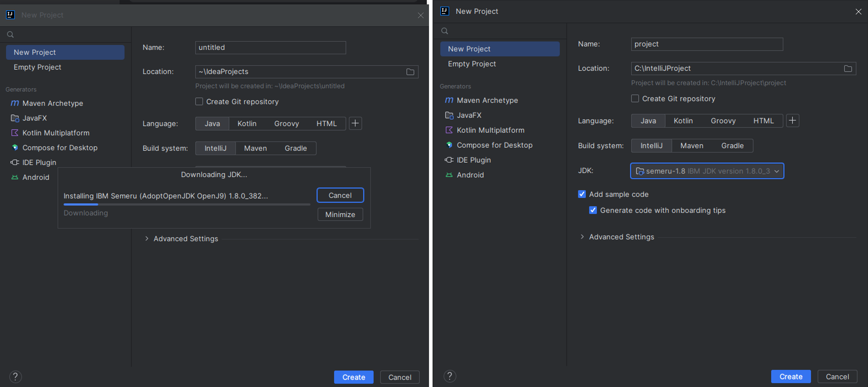Screen dimensions: 868x387
Task: Browse folder icon for C:\IntelliJProject location
Action: click(x=848, y=68)
